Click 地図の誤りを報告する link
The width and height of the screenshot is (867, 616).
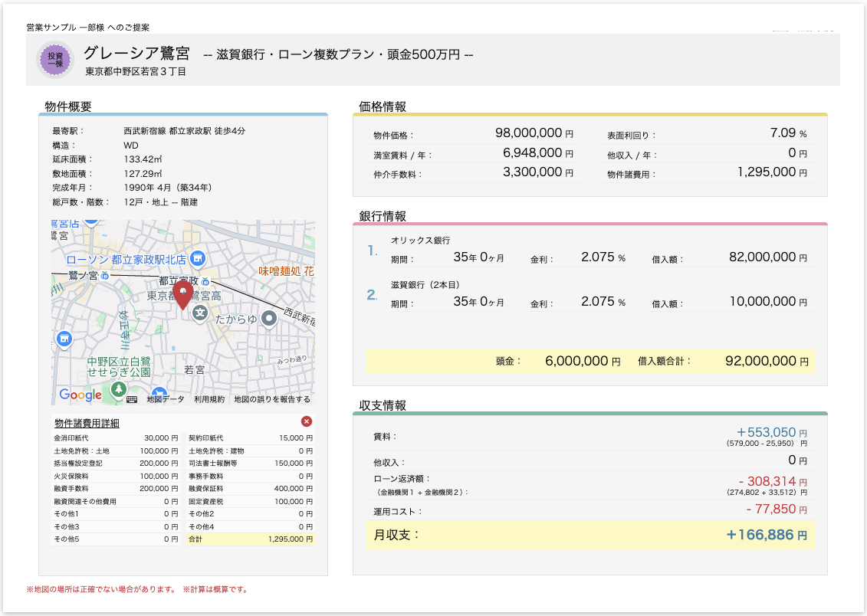272,399
